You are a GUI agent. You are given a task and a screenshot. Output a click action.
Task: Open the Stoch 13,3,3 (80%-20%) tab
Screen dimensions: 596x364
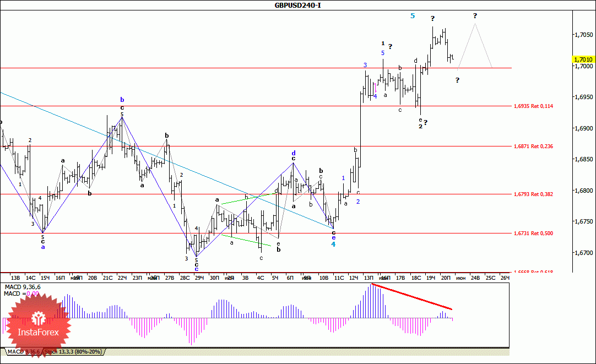coord(73,352)
